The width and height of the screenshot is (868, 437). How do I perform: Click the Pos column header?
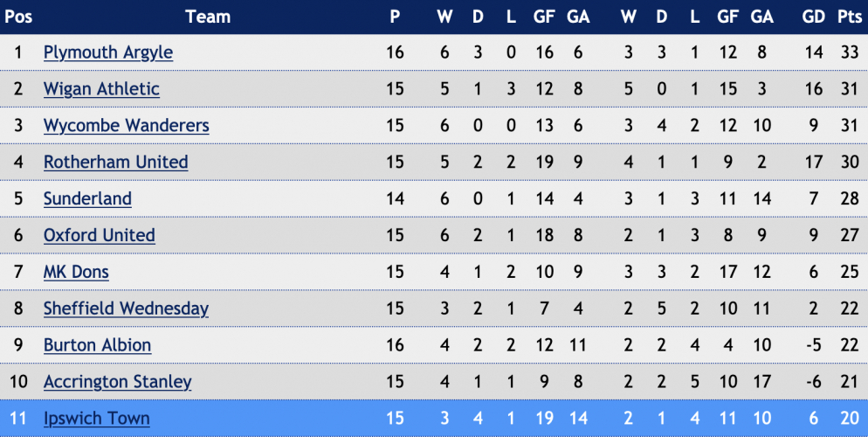[18, 17]
